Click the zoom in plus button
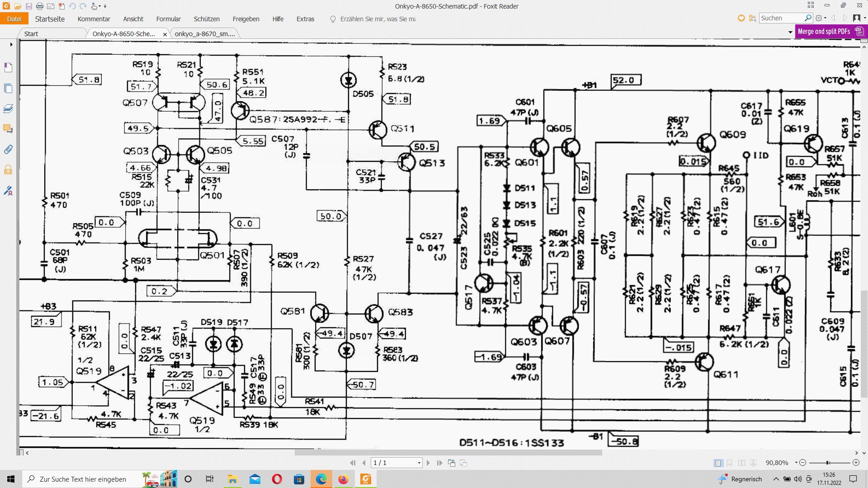The height and width of the screenshot is (488, 868). click(x=856, y=463)
